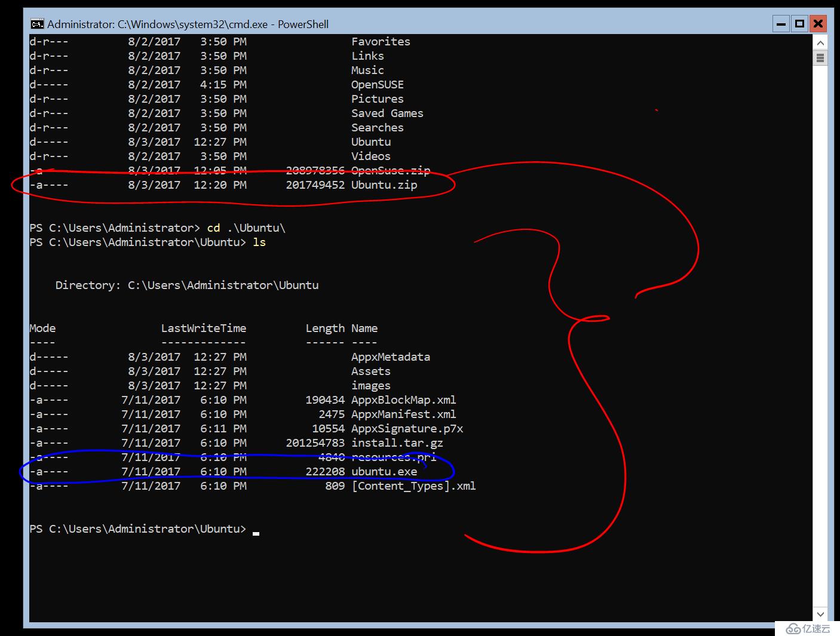This screenshot has width=840, height=636.
Task: Click the 'Ubuntu.zip' file name
Action: coord(384,185)
